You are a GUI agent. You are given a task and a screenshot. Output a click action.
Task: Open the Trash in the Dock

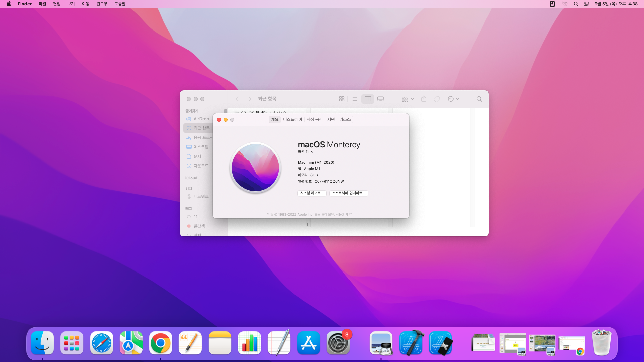tap(602, 342)
